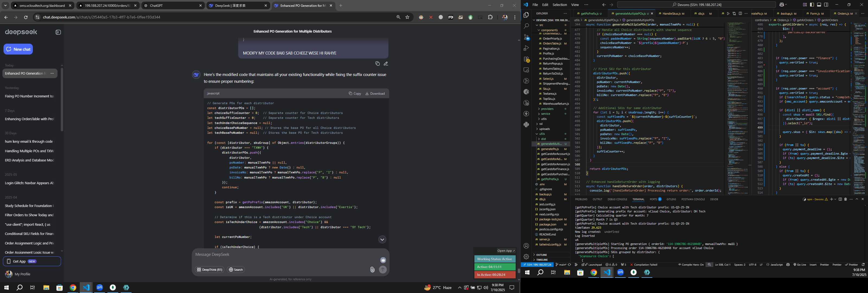Toggle Go Live server in status bar
The width and height of the screenshot is (868, 293).
[x=800, y=265]
